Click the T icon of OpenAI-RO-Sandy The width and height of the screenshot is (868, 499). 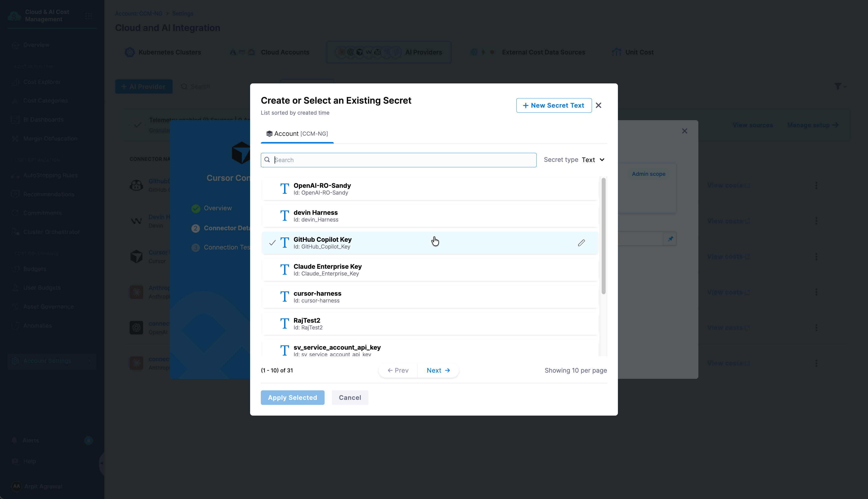tap(284, 189)
